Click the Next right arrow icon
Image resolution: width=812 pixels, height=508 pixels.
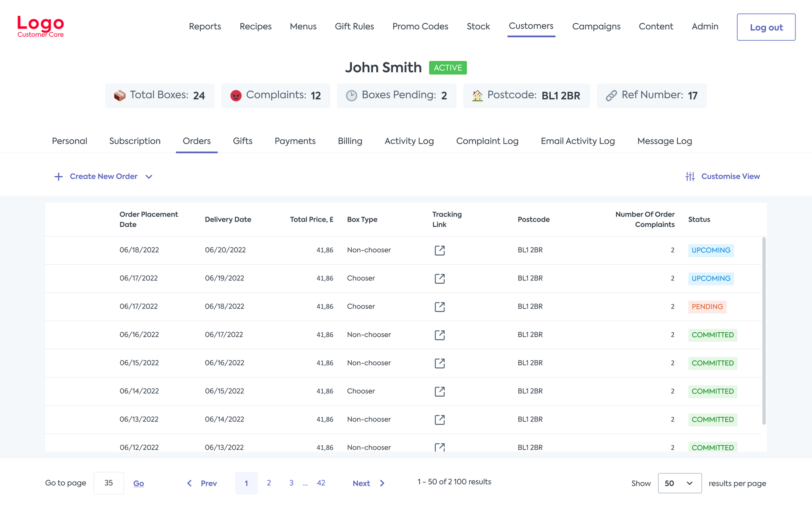382,483
